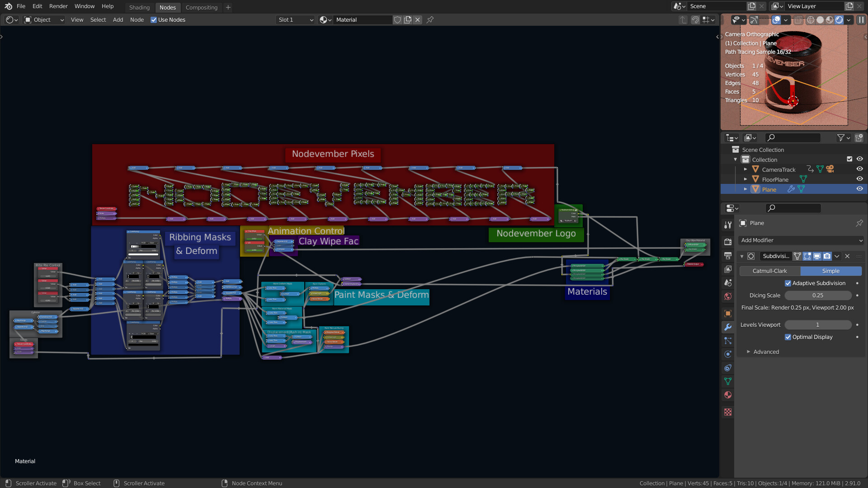Screen dimensions: 868x488
Task: Switch viewport to material preview shading
Action: coord(830,20)
